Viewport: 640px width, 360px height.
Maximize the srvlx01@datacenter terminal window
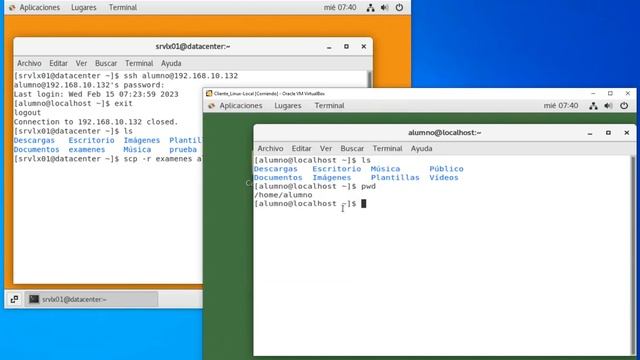[x=346, y=47]
